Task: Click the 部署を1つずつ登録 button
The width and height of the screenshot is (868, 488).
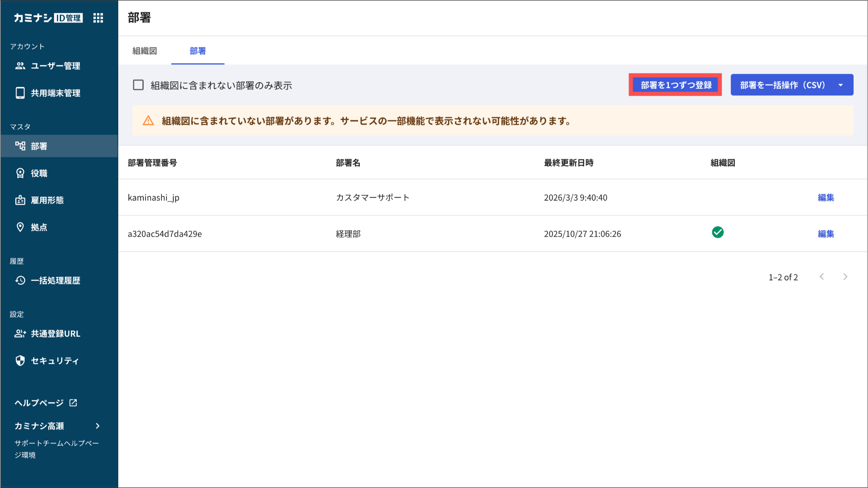Action: 675,85
